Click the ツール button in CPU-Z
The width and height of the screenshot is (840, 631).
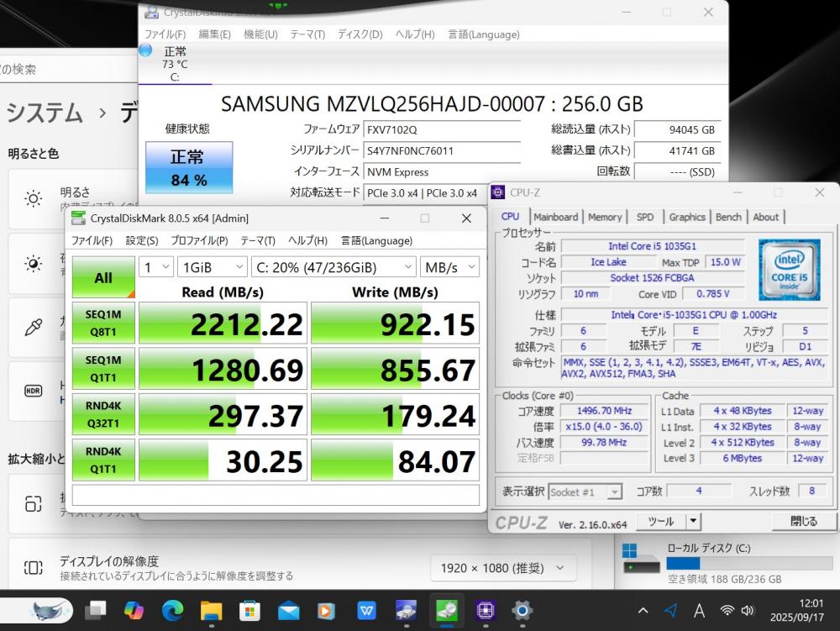661,521
